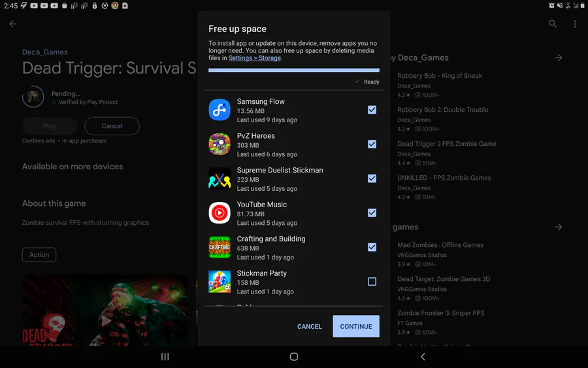Play the Dead Trigger trailer video
Viewport: 588px width, 368px height.
106,320
